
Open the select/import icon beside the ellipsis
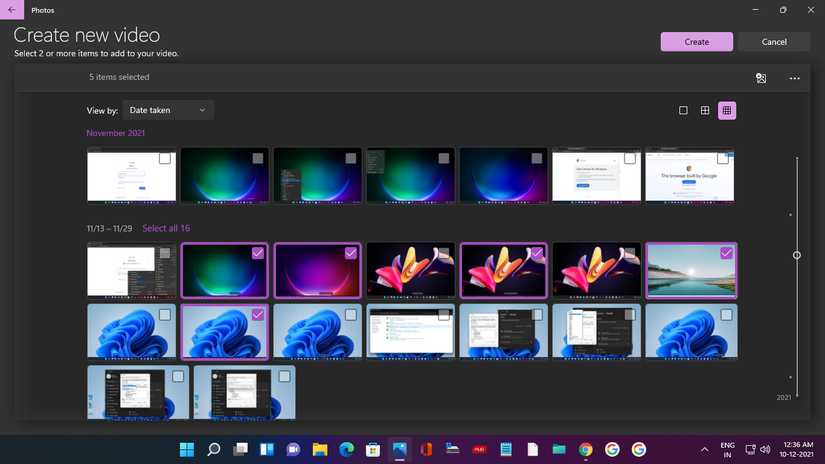pos(761,78)
